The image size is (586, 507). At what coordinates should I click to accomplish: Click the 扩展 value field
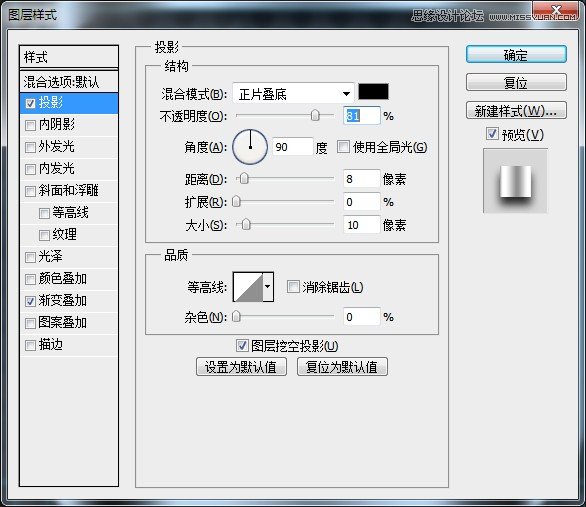(x=361, y=202)
